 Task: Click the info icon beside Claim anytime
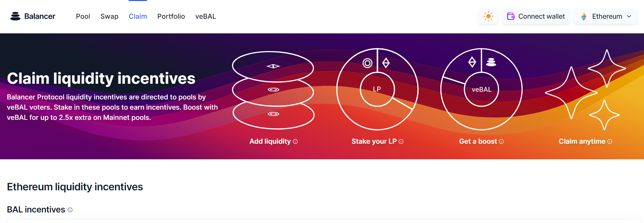click(610, 142)
